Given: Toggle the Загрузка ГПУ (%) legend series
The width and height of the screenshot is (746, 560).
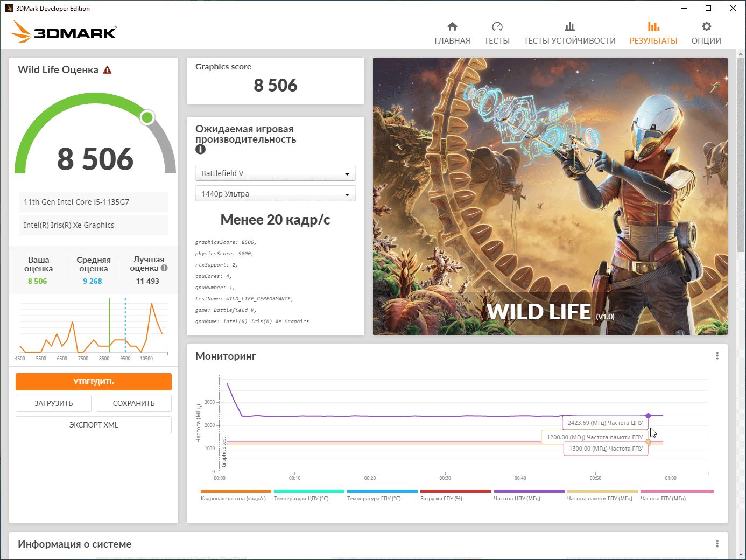Looking at the screenshot, I should click(456, 495).
